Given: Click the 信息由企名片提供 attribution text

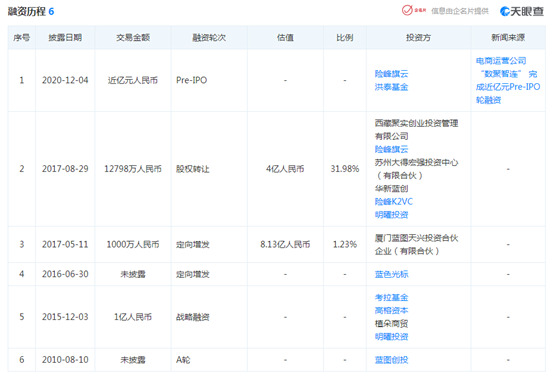Looking at the screenshot, I should click(x=460, y=11).
